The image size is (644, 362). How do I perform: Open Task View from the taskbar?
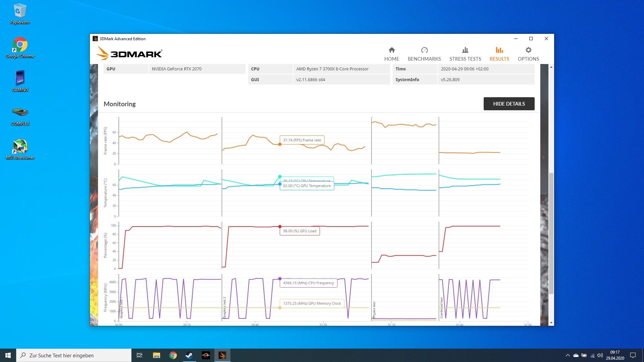(x=140, y=355)
